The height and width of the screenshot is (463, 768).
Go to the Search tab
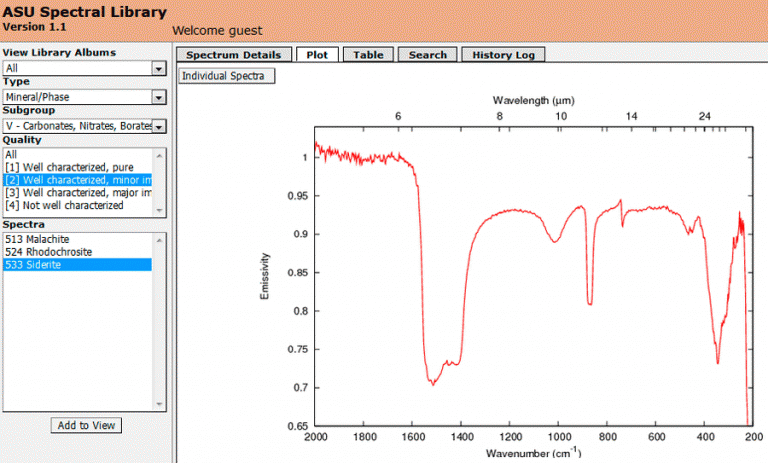click(x=428, y=54)
